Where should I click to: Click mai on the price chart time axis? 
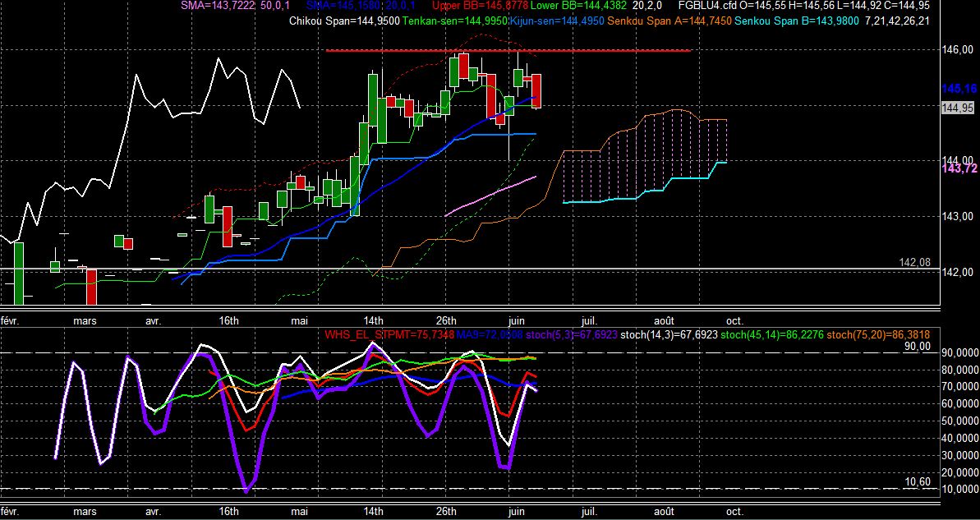[x=300, y=320]
